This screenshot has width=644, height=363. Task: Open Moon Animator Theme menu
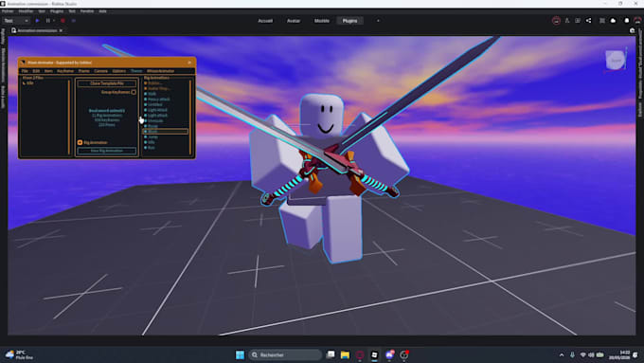tap(136, 71)
